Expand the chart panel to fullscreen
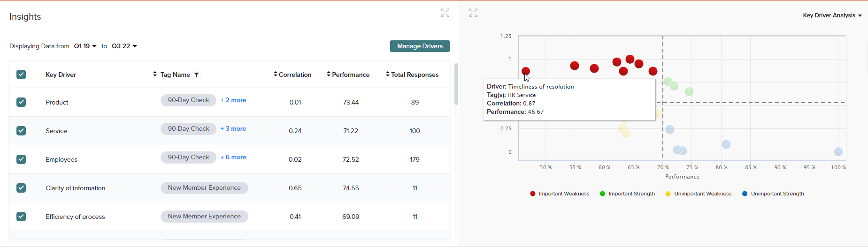The width and height of the screenshot is (868, 247). [473, 13]
